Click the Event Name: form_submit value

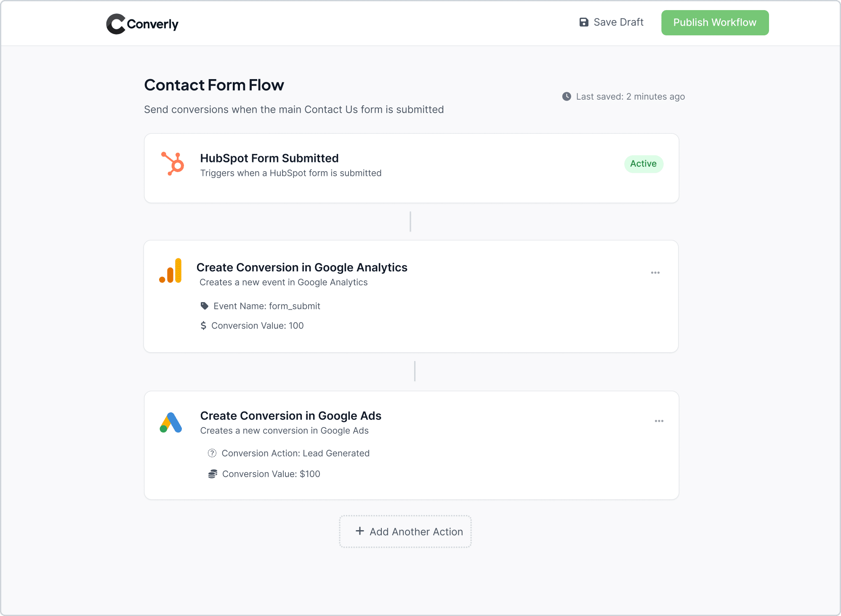(267, 306)
